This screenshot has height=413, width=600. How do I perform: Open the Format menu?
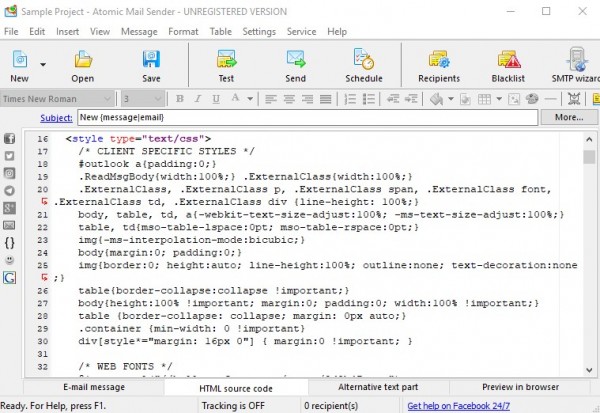183,32
